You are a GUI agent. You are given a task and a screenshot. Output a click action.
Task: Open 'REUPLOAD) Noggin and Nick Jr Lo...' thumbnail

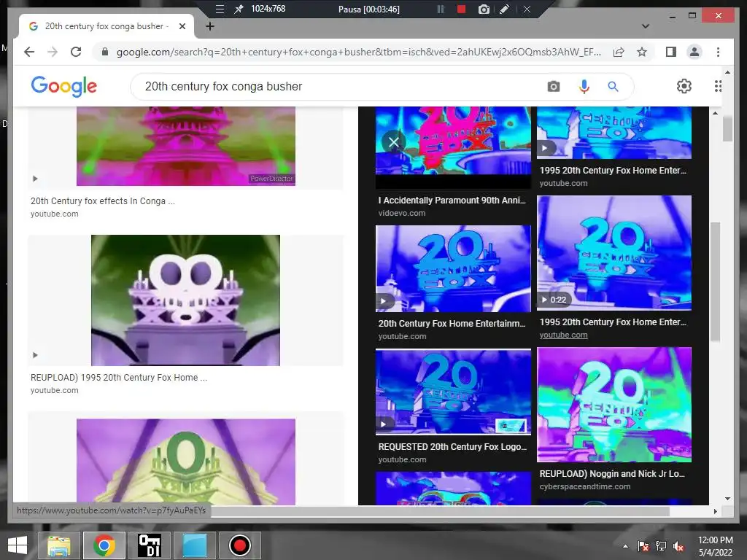tap(614, 404)
